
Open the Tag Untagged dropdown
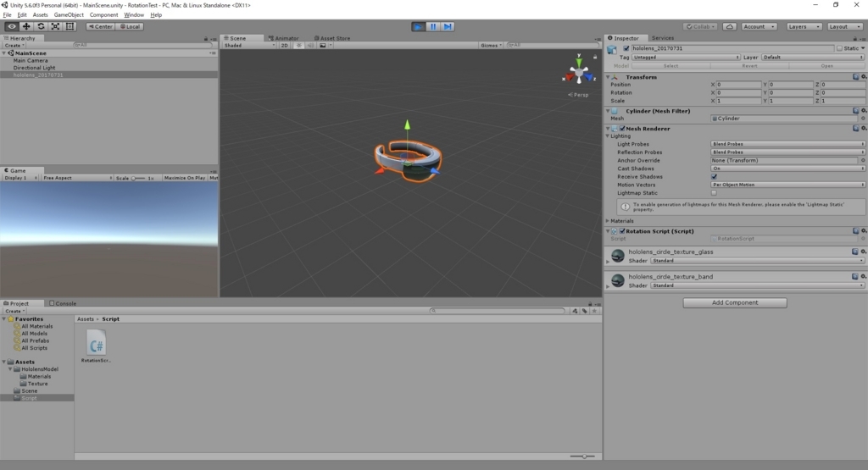[x=686, y=57]
